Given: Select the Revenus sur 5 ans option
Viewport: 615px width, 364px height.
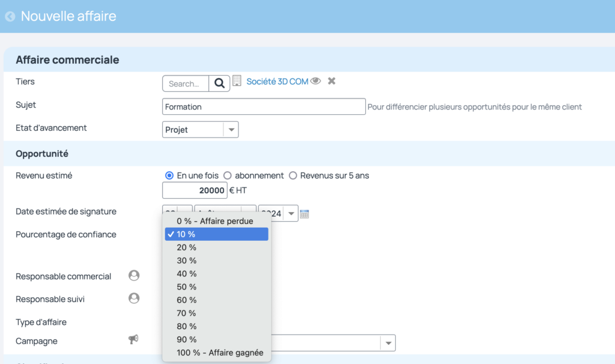Looking at the screenshot, I should (293, 175).
